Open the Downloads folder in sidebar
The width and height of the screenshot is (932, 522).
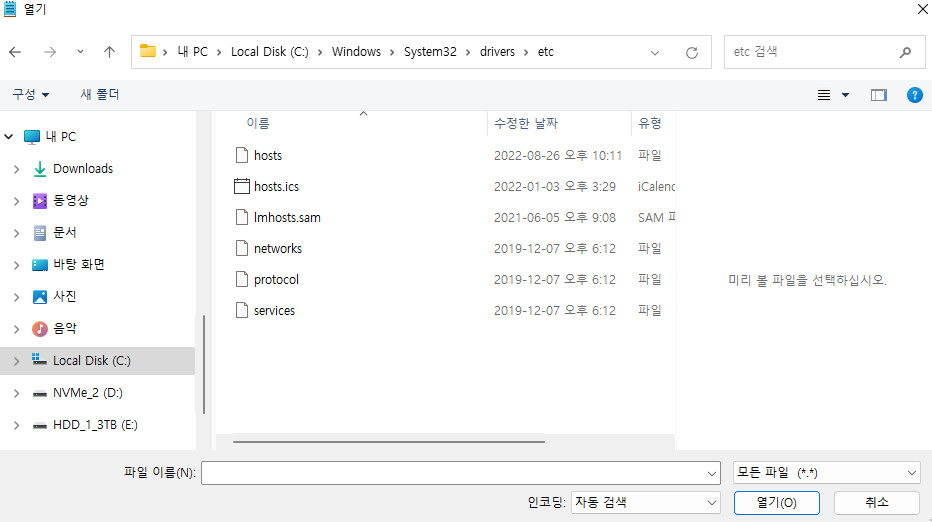click(82, 169)
